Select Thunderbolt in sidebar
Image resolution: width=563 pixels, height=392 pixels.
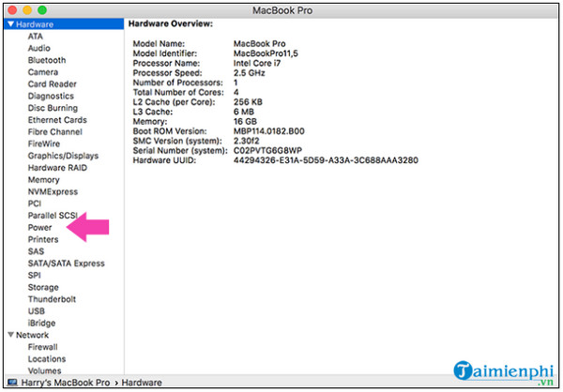(52, 299)
